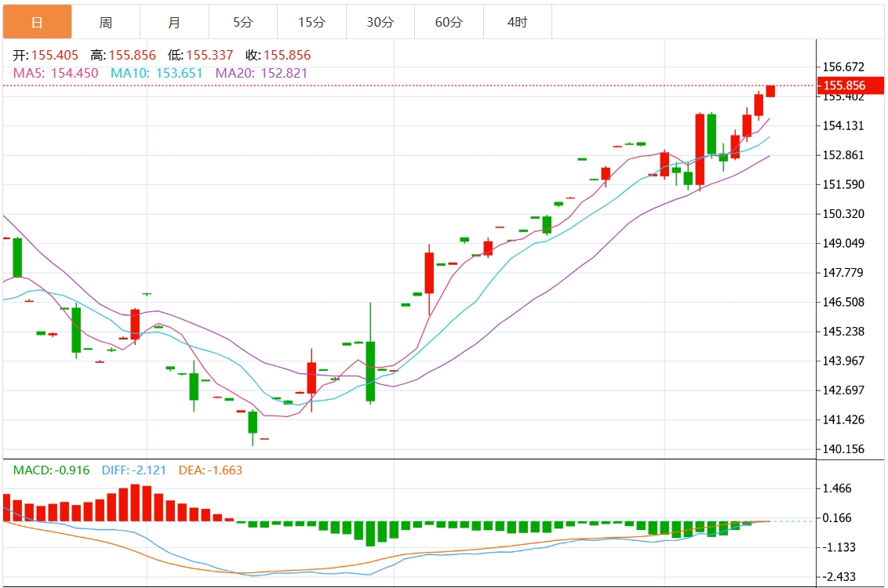Click the 开 open price 155.405 text

[x=47, y=56]
